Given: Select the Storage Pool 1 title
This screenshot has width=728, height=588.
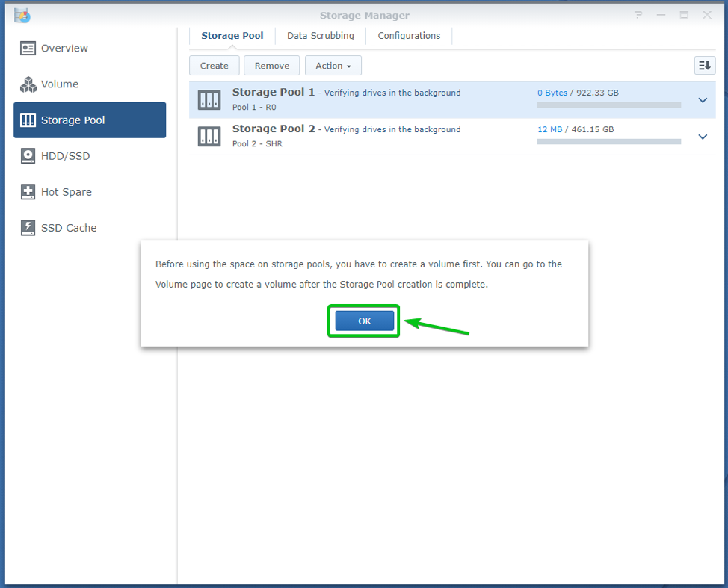Looking at the screenshot, I should (274, 93).
